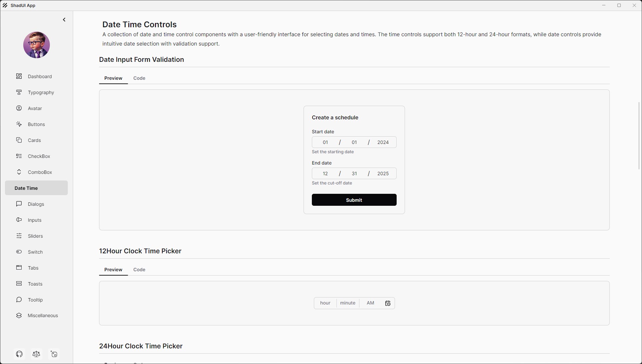Navigate to the Switch page
This screenshot has height=364, width=642.
tap(35, 252)
